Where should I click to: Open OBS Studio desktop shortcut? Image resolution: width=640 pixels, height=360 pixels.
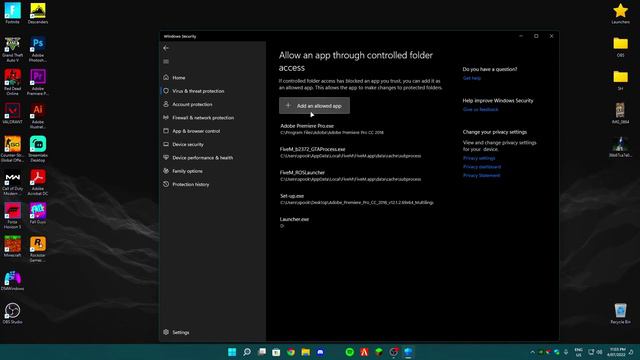pyautogui.click(x=12, y=313)
